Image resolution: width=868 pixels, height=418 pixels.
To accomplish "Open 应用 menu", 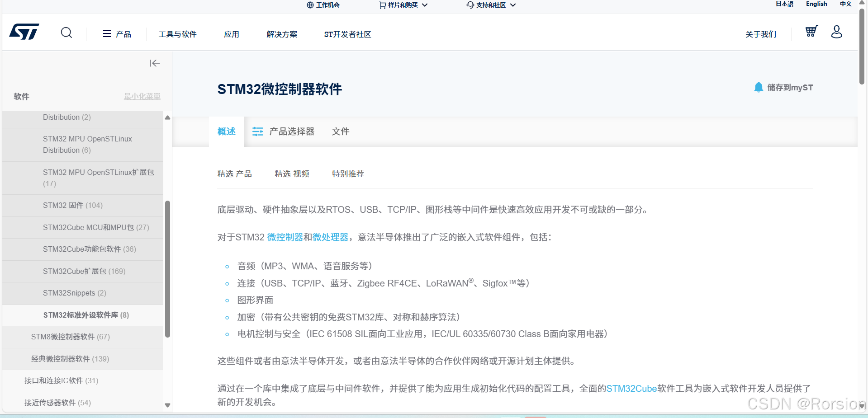I will click(232, 34).
